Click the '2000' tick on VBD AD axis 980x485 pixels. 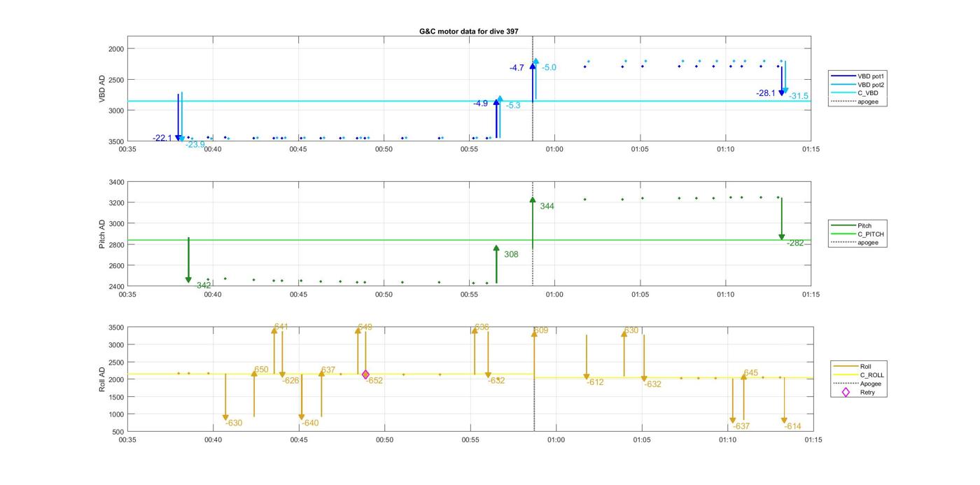(x=116, y=49)
